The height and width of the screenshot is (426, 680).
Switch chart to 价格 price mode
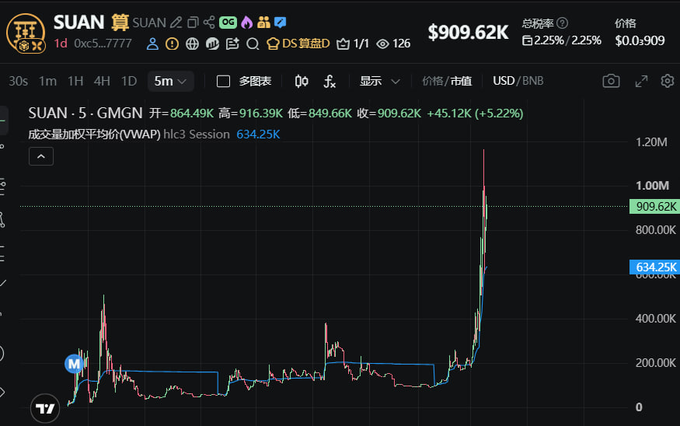[x=432, y=81]
